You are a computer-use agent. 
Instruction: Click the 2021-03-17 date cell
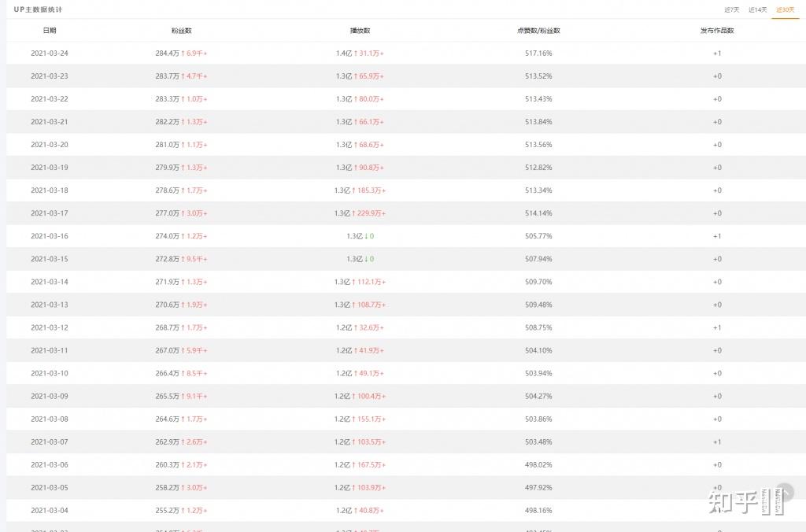tap(50, 213)
